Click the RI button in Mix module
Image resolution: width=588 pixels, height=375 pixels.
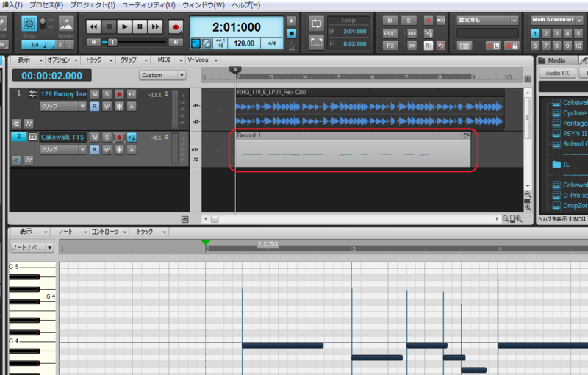[429, 46]
